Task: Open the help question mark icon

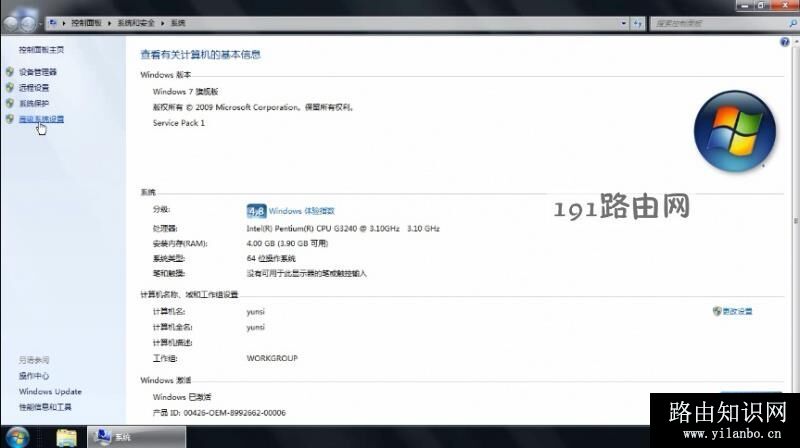Action: [785, 42]
